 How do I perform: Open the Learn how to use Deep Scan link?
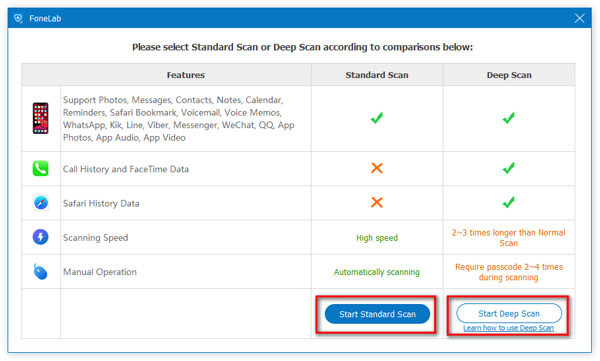[509, 328]
